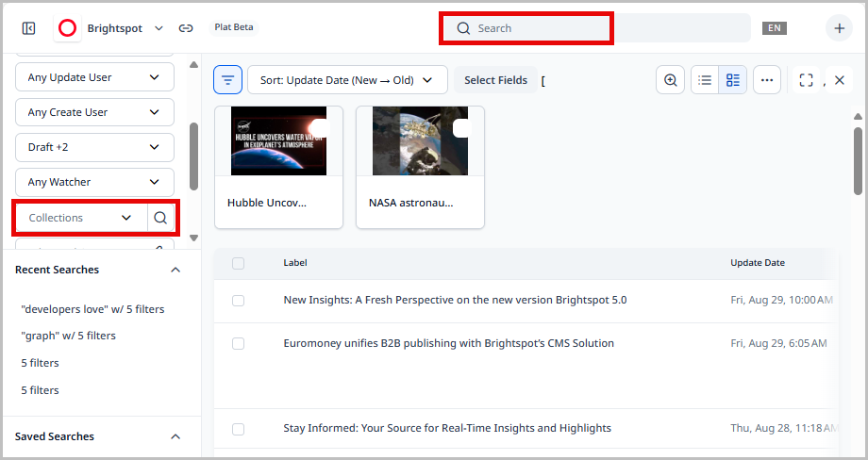
Task: Switch language with the EN badge
Action: 775,28
